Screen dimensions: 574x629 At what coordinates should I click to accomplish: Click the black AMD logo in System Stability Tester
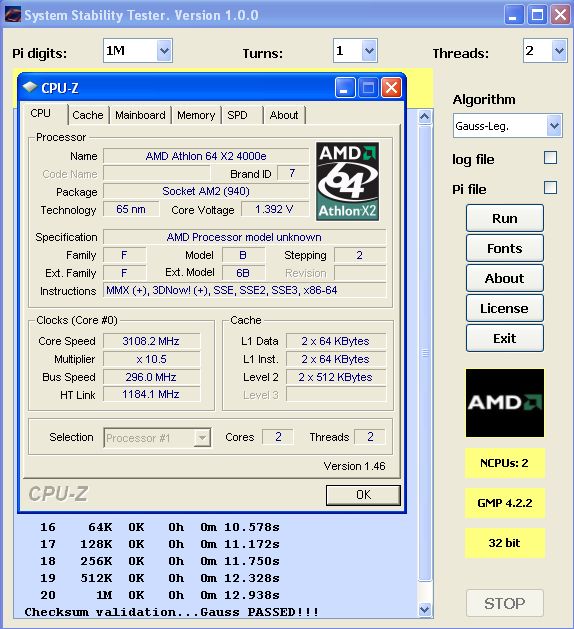[505, 403]
